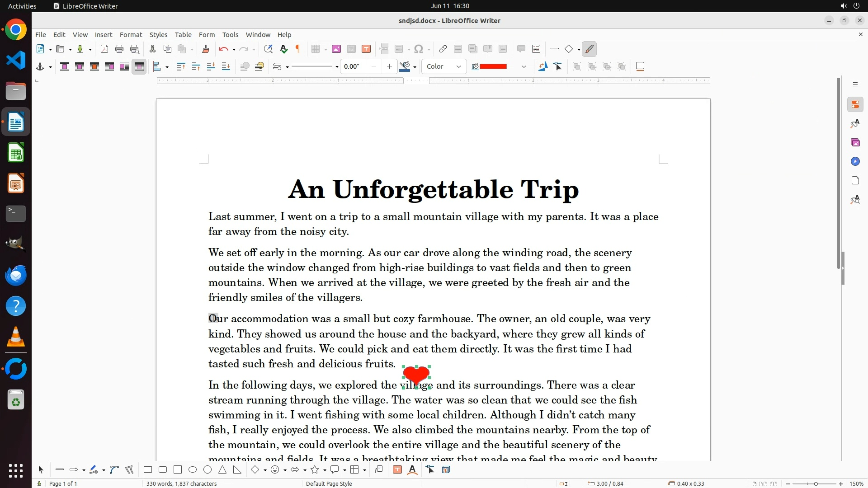The height and width of the screenshot is (488, 868).
Task: Expand the Stars and Banners shapes dropdown
Action: coord(325,470)
